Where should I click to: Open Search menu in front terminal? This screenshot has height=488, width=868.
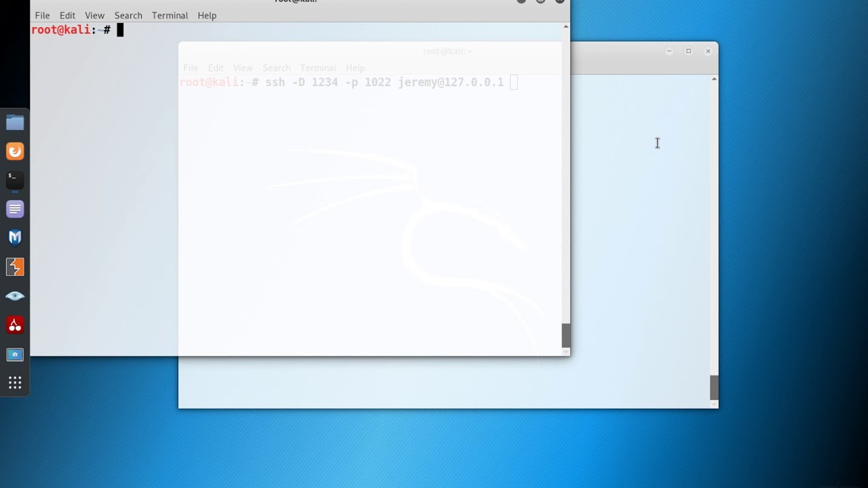point(128,15)
